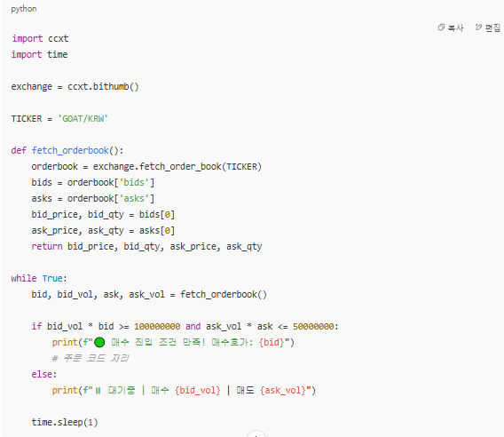Click 'exchange.fetch_order_book(TICKER)' text
Viewport: 504px width, 437px height.
(177, 167)
